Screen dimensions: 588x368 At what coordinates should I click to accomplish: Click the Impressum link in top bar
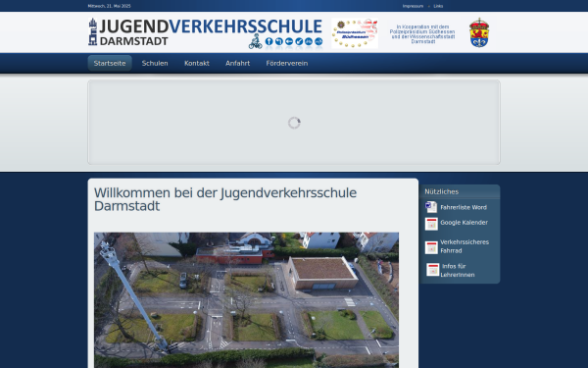[413, 6]
